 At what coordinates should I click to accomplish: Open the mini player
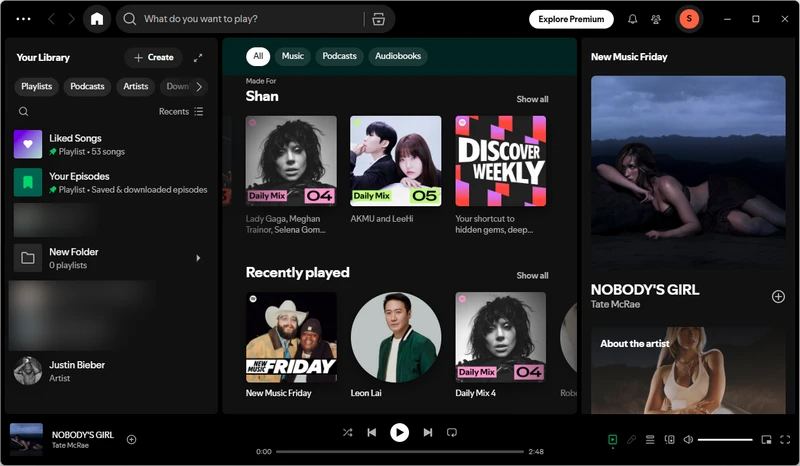pos(766,439)
